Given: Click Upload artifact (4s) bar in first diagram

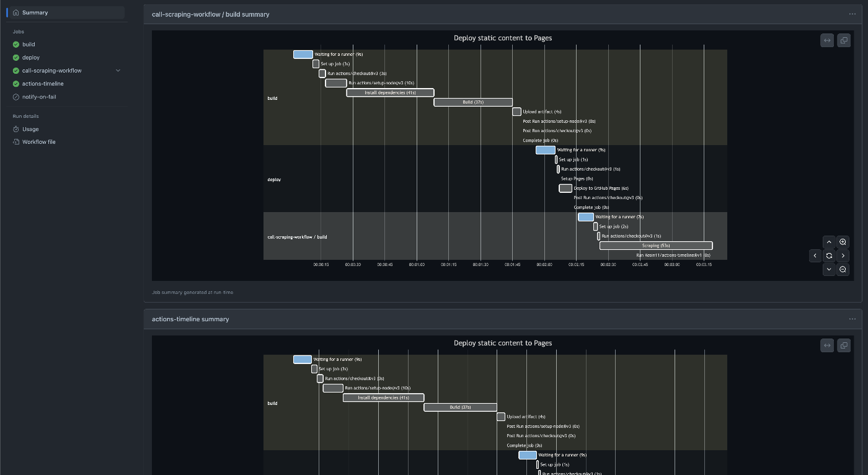Looking at the screenshot, I should coord(517,112).
